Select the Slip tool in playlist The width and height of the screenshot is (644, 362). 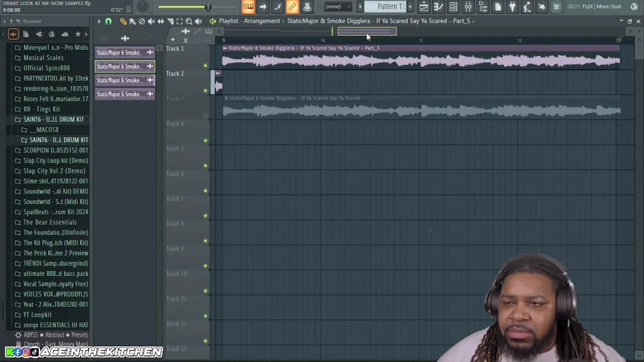coord(161,21)
